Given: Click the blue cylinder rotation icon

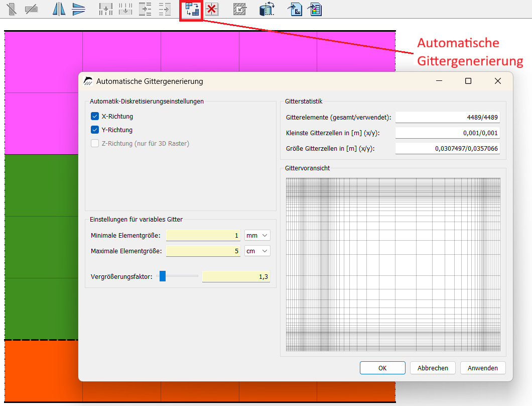Looking at the screenshot, I should coord(267,9).
